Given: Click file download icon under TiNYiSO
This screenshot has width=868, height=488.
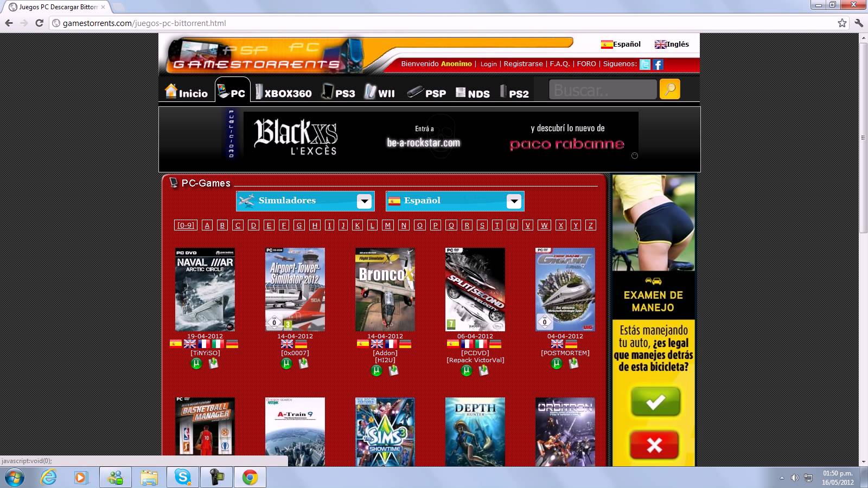Looking at the screenshot, I should [213, 363].
